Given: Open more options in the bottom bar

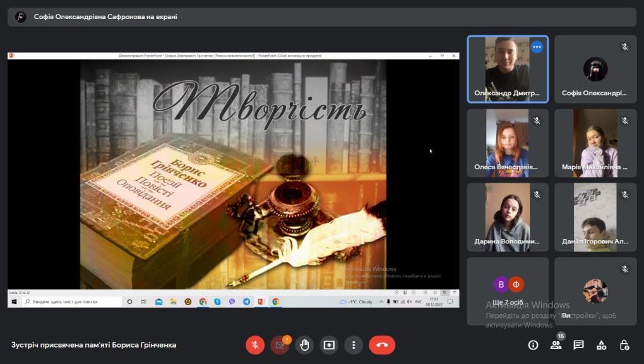Looking at the screenshot, I should pyautogui.click(x=354, y=345).
